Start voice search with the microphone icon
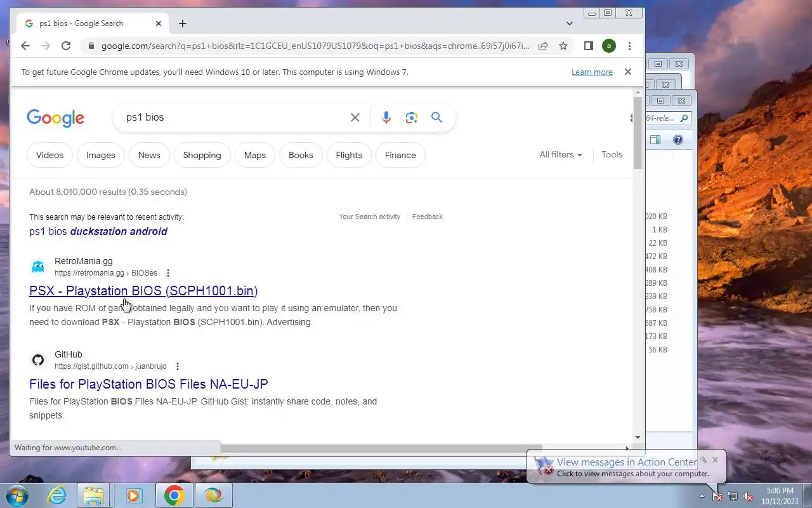812x508 pixels. 386,117
